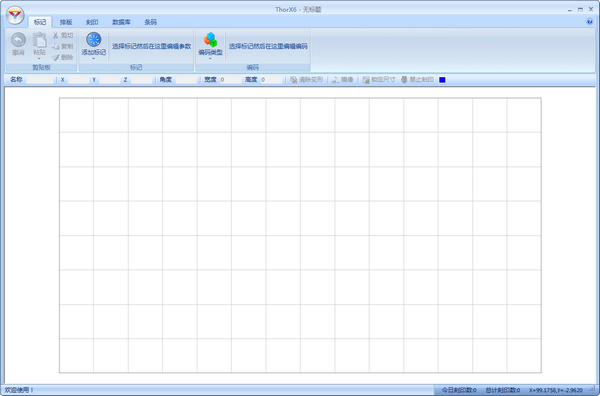Expand the 编码类型 encoding type dropdown
The height and width of the screenshot is (396, 600).
pos(210,59)
